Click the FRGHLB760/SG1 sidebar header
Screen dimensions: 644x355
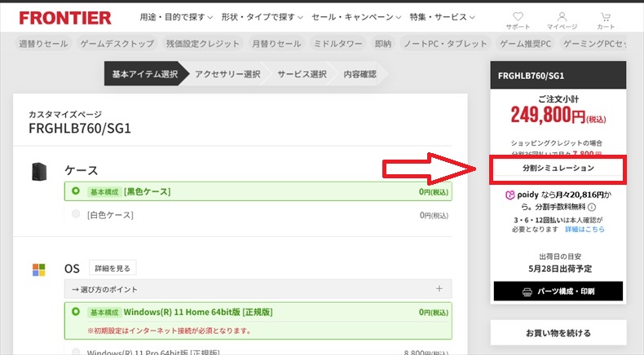click(x=558, y=76)
